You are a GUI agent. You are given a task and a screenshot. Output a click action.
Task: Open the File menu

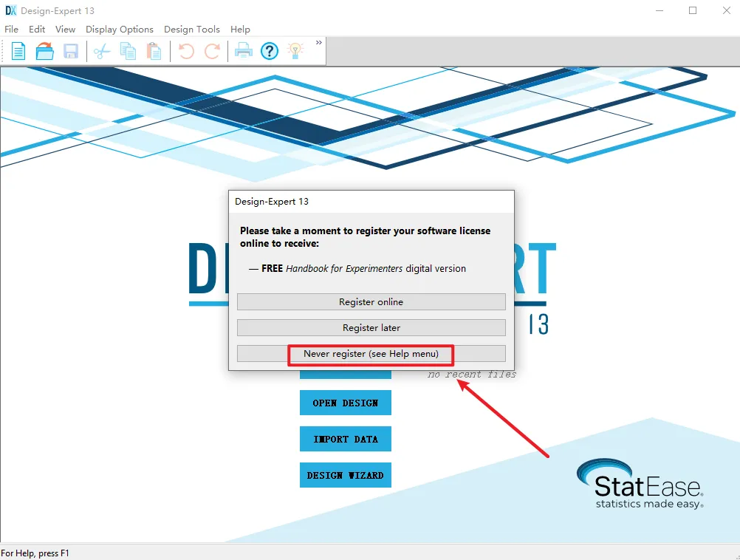click(x=11, y=30)
